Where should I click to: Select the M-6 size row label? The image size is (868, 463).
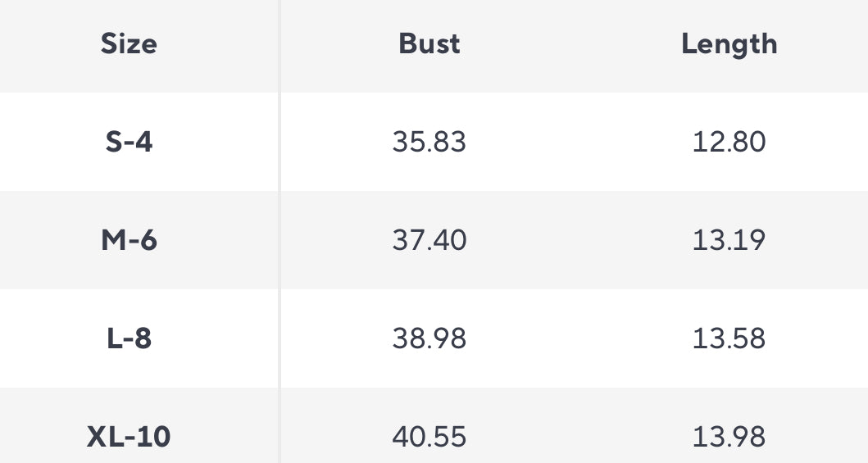tap(129, 240)
